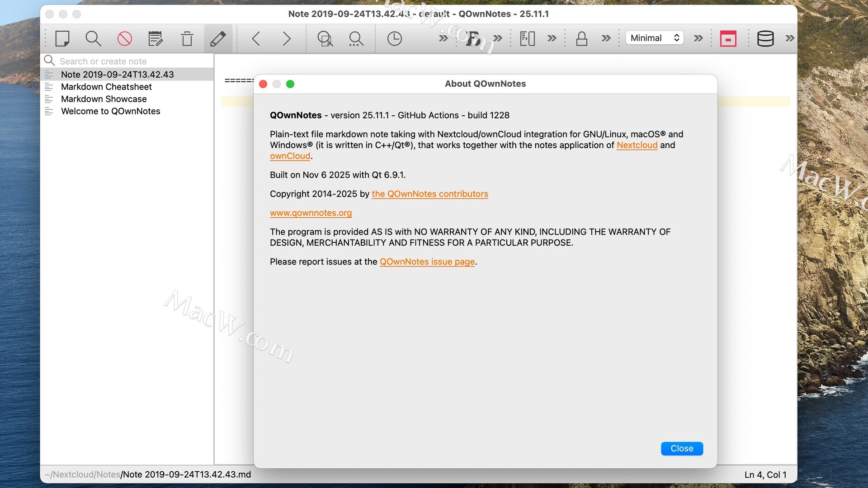Go back in note history arrow

click(x=256, y=38)
